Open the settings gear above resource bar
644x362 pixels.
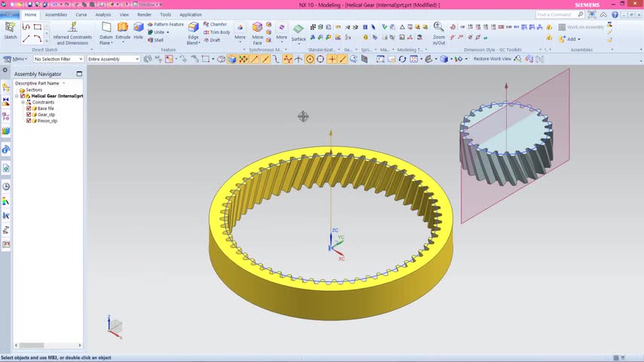5,70
